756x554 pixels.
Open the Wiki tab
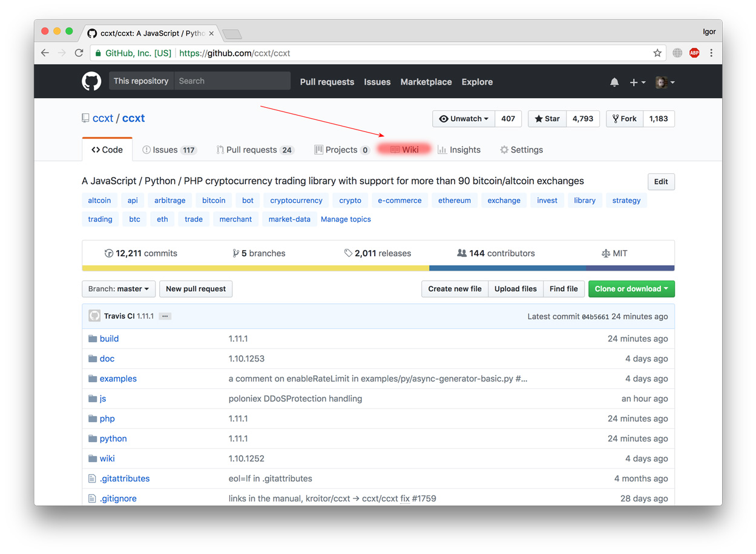[404, 150]
